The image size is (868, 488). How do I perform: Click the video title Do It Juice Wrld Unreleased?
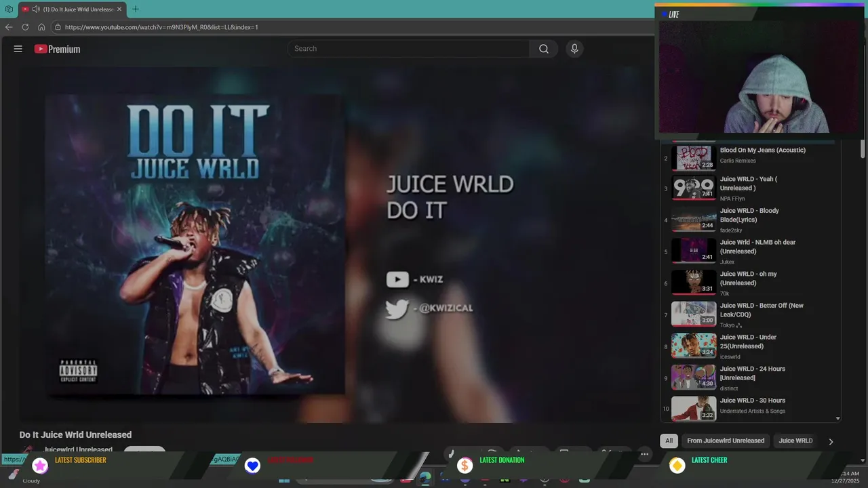pyautogui.click(x=75, y=434)
